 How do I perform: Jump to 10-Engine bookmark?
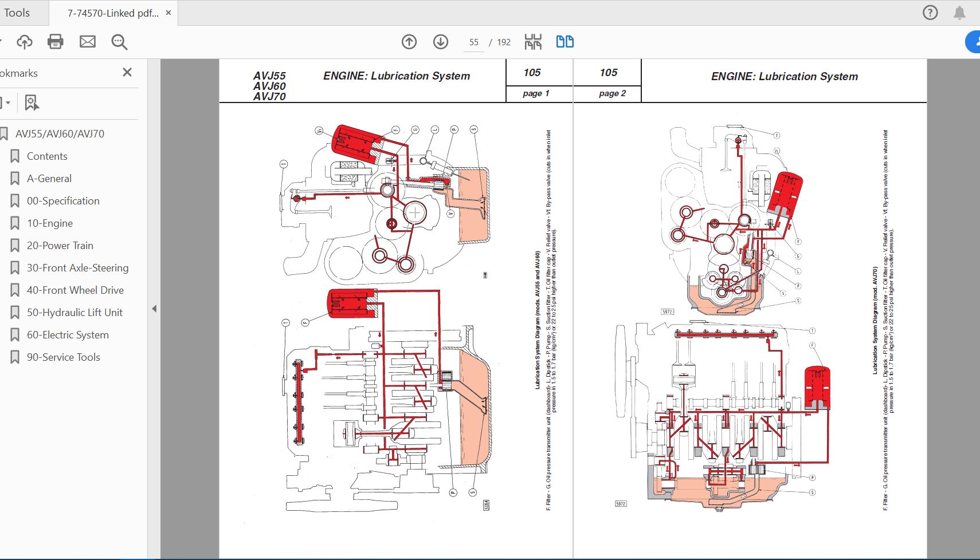(50, 223)
